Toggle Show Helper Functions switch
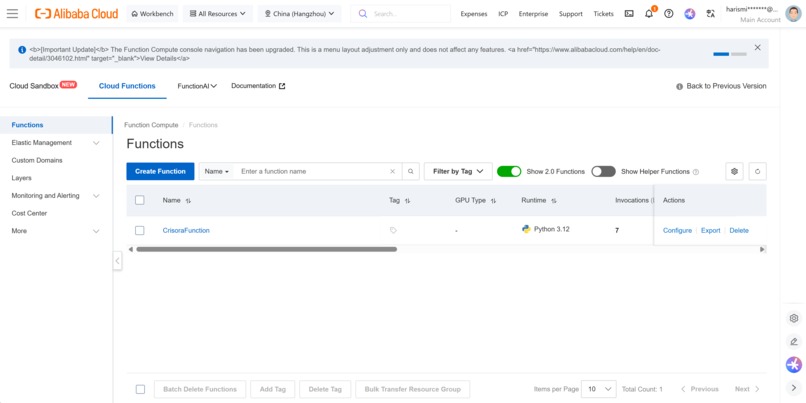 click(x=603, y=172)
